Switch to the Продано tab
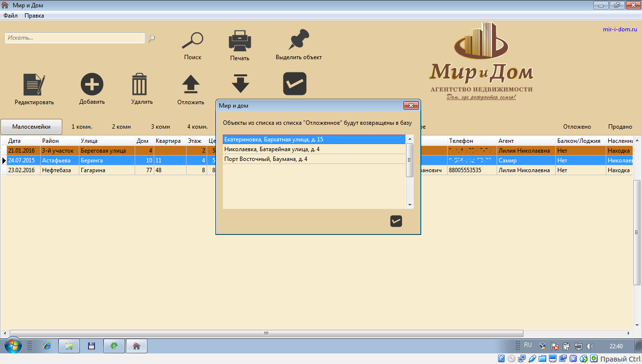642x364 pixels. tap(620, 127)
